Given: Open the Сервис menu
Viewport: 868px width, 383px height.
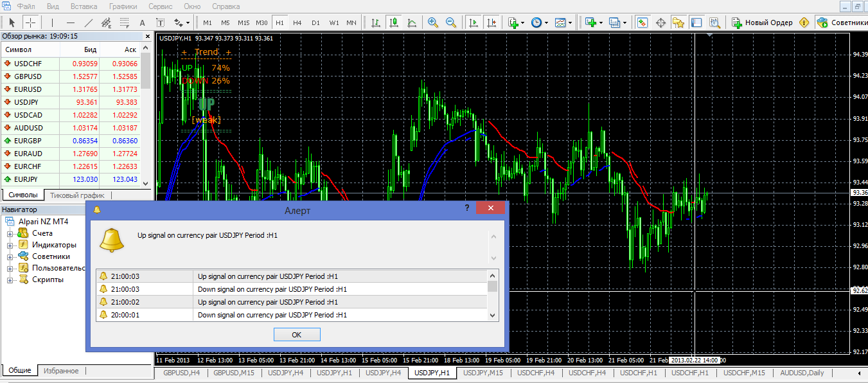Looking at the screenshot, I should click(x=160, y=6).
